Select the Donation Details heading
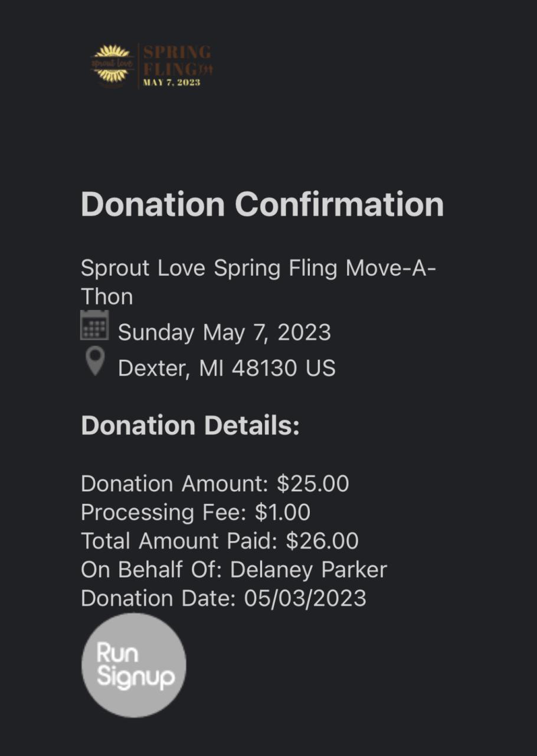This screenshot has width=537, height=756. point(190,425)
